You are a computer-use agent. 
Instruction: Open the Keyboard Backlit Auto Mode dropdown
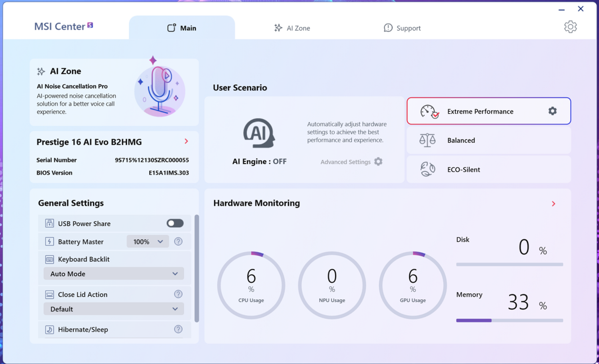tap(114, 274)
